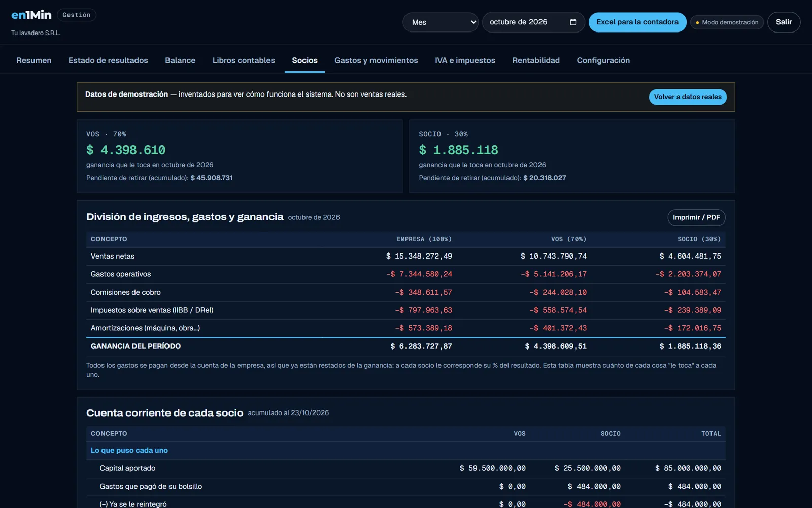Open Gastos y movimientos tab
This screenshot has height=508, width=812.
(x=376, y=60)
